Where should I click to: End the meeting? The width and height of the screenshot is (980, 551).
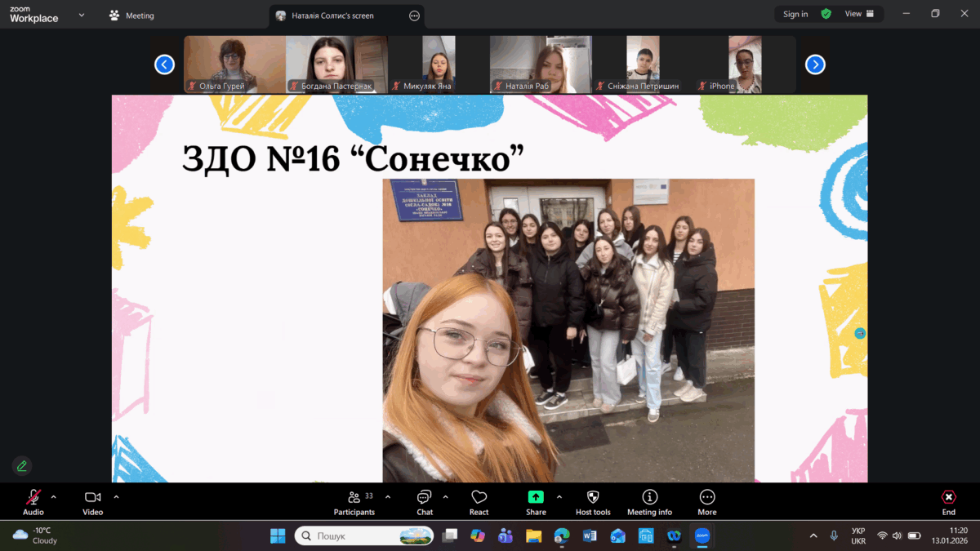(948, 501)
